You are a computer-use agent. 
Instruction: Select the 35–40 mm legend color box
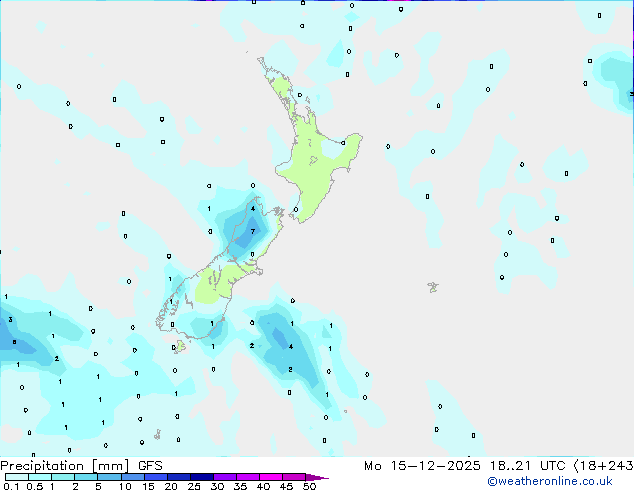248,477
